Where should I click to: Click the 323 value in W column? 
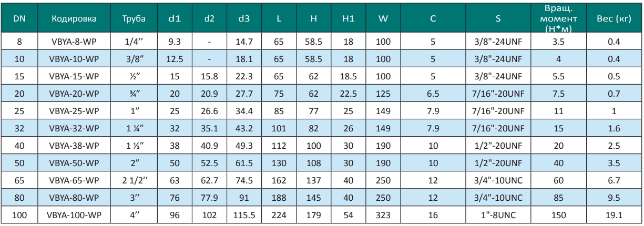pyautogui.click(x=383, y=215)
